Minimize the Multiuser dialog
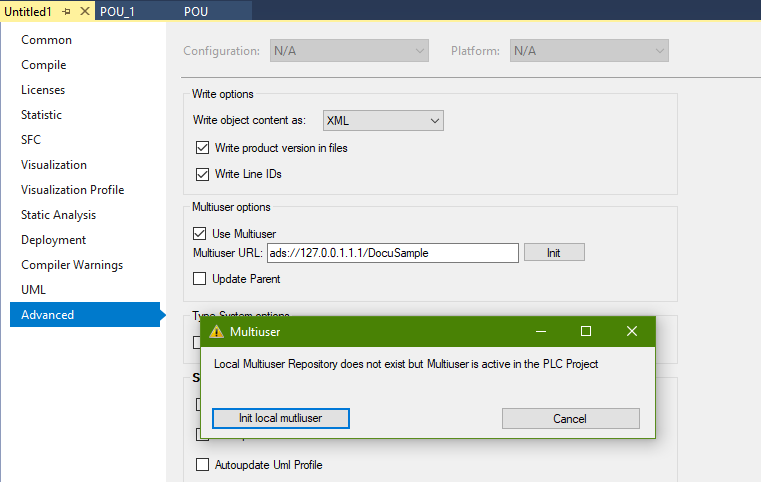Screen dimensions: 761x482 pos(541,331)
